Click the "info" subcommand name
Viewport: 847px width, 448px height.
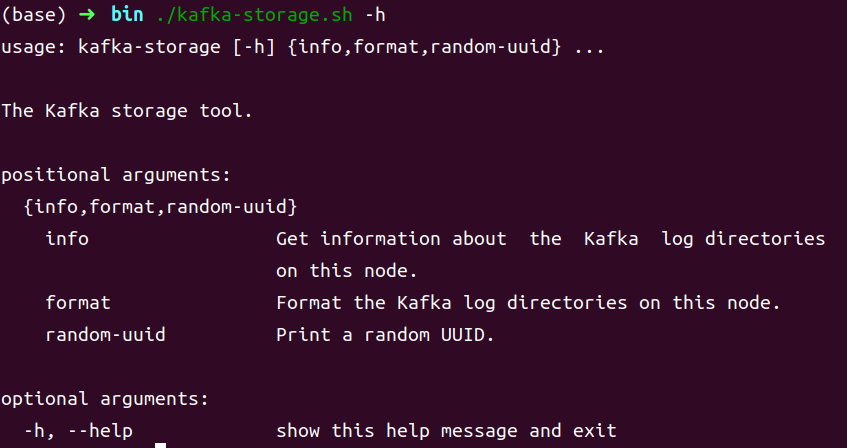[x=67, y=239]
